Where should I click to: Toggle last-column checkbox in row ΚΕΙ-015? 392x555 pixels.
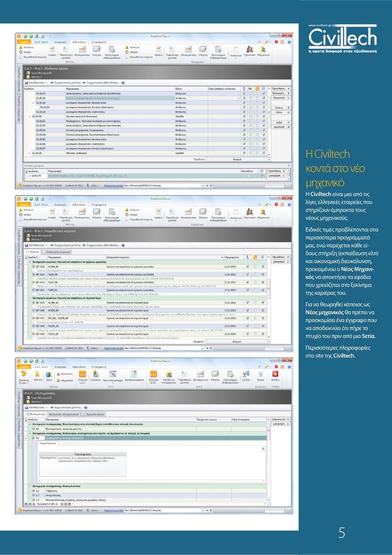263,303
